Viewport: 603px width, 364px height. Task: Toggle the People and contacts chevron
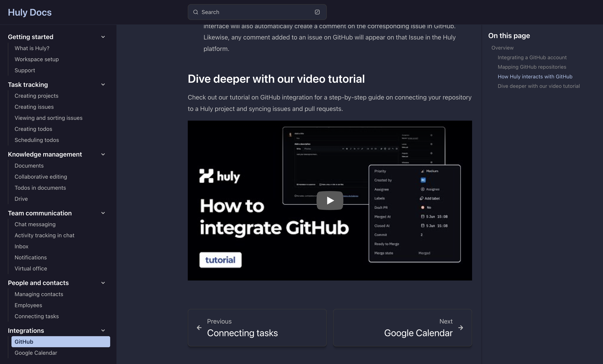103,283
